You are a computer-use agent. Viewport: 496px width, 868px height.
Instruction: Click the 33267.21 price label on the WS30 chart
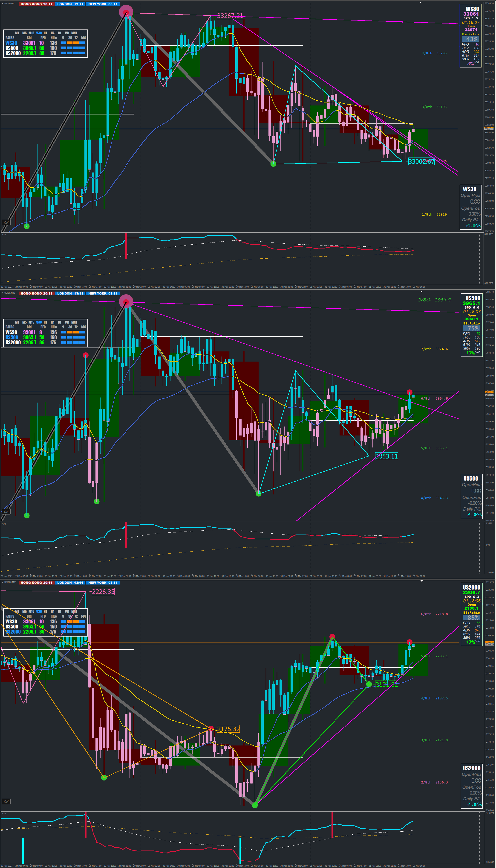pos(230,16)
